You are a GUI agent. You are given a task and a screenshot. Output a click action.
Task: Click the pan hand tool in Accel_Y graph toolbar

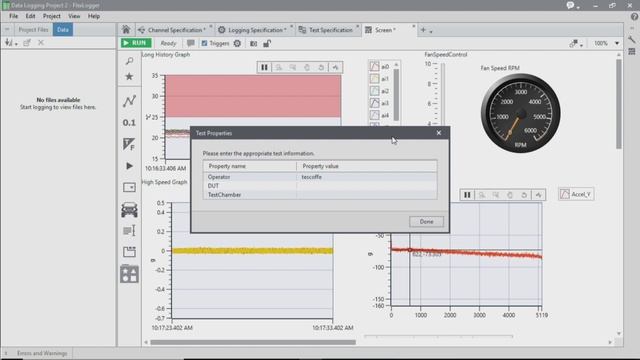[x=510, y=195]
